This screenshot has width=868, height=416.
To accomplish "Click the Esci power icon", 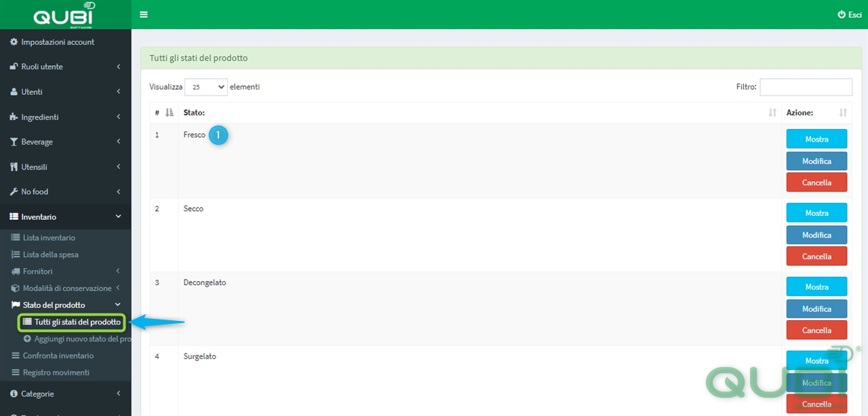I will pos(842,14).
